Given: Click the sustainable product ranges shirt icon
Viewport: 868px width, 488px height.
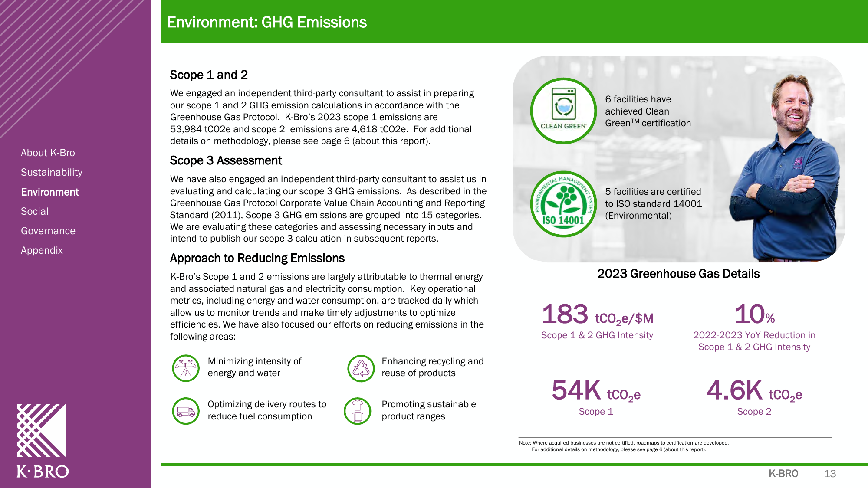Looking at the screenshot, I should pyautogui.click(x=357, y=411).
